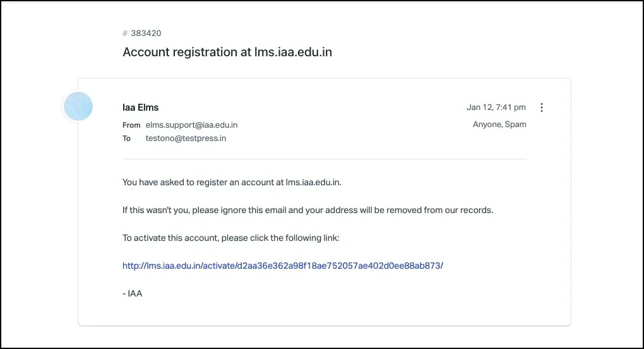Screen dimensions: 644x349
Task: Click the timestamp Jan 12, 7:41 pm
Action: click(x=496, y=107)
